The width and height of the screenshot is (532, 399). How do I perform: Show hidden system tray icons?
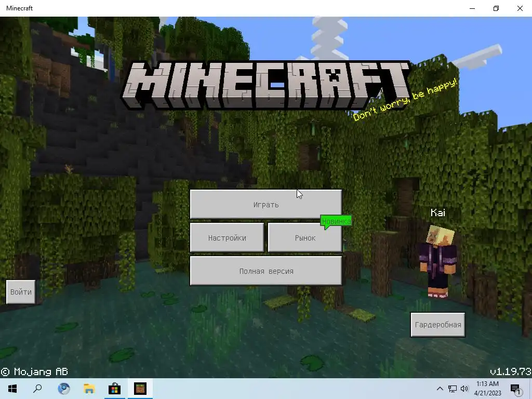(x=440, y=389)
